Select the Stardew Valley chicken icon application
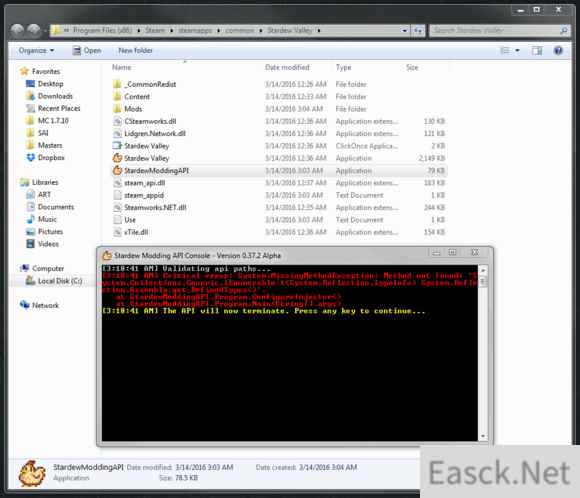 [279, 158]
